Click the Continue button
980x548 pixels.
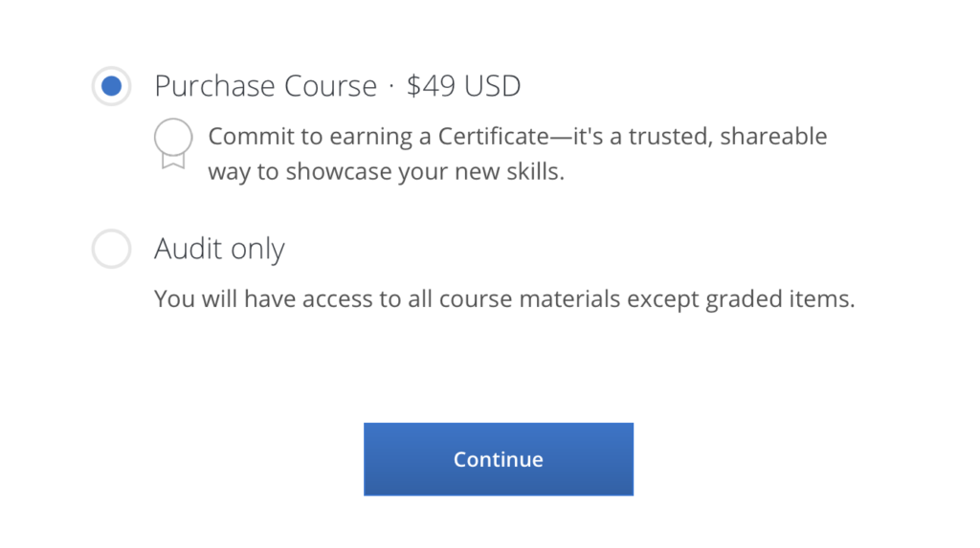pyautogui.click(x=498, y=459)
